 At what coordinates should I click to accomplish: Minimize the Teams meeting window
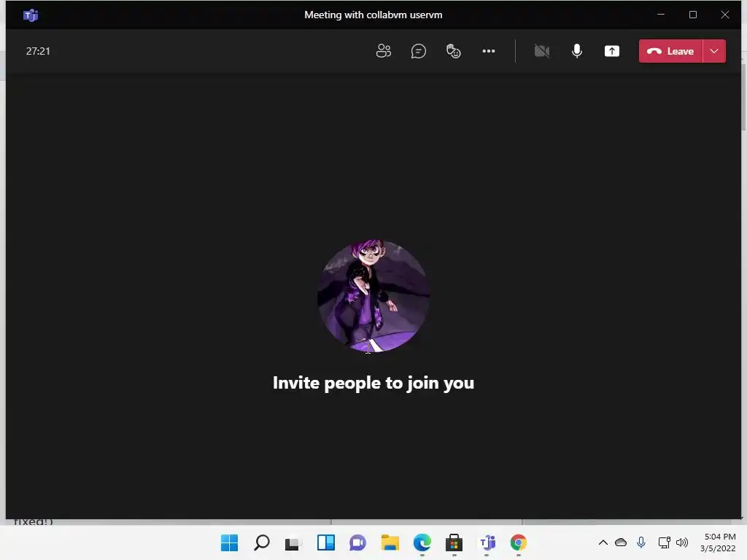(x=661, y=15)
